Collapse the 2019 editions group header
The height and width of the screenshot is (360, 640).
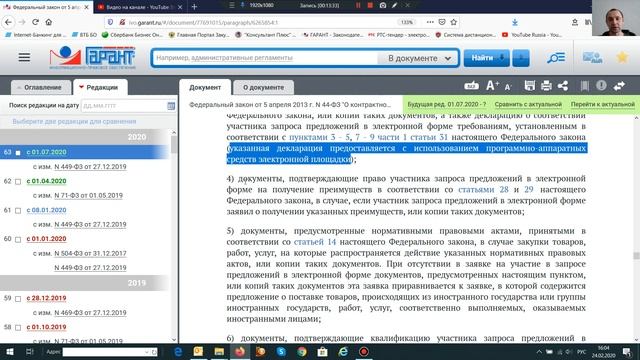[84, 282]
